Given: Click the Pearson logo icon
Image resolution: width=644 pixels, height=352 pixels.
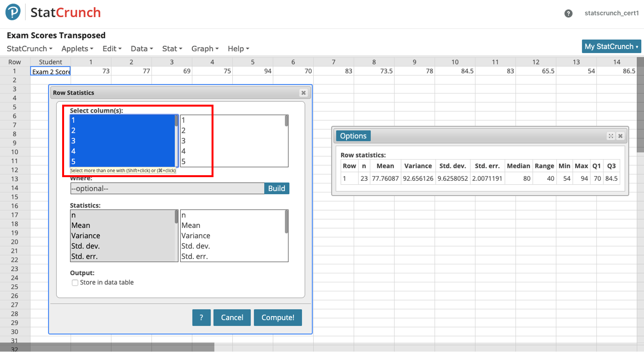Looking at the screenshot, I should [13, 12].
